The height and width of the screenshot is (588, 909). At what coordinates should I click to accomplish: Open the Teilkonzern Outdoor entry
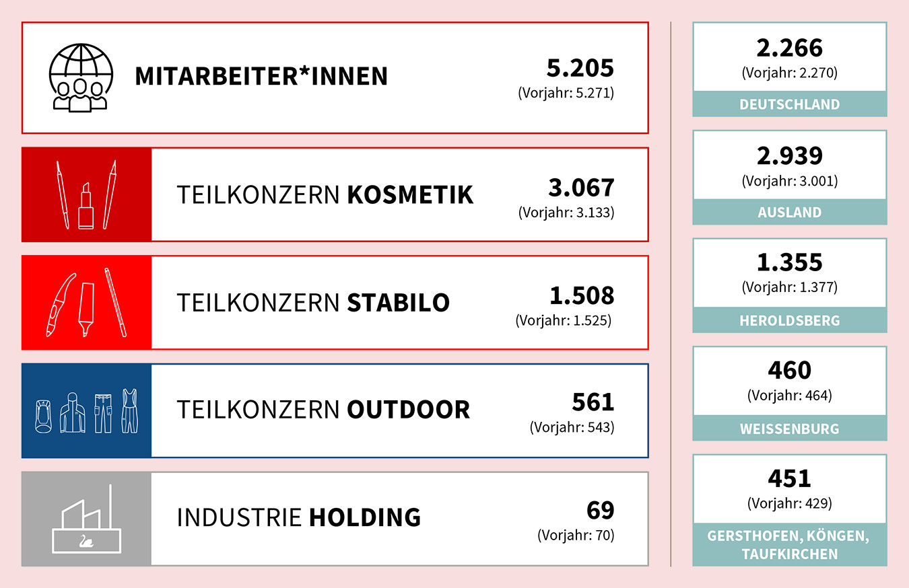pyautogui.click(x=323, y=410)
